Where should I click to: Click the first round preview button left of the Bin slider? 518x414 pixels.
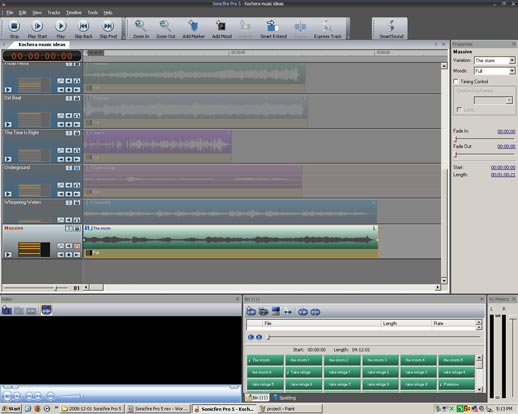pos(251,337)
